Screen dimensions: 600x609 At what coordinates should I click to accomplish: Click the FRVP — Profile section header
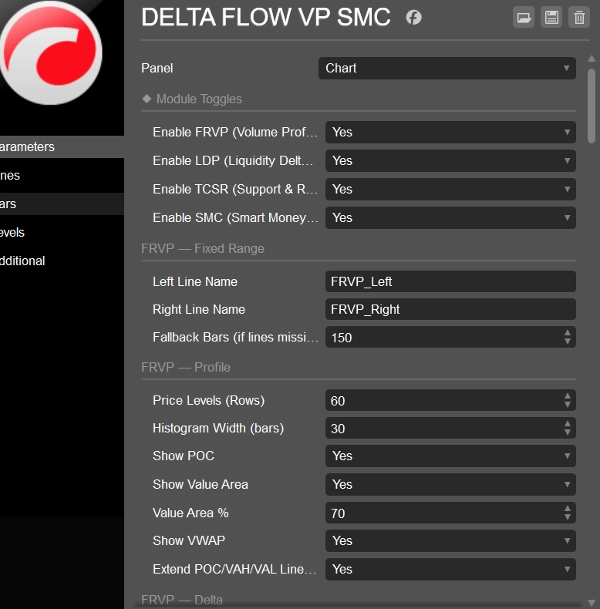pyautogui.click(x=186, y=367)
